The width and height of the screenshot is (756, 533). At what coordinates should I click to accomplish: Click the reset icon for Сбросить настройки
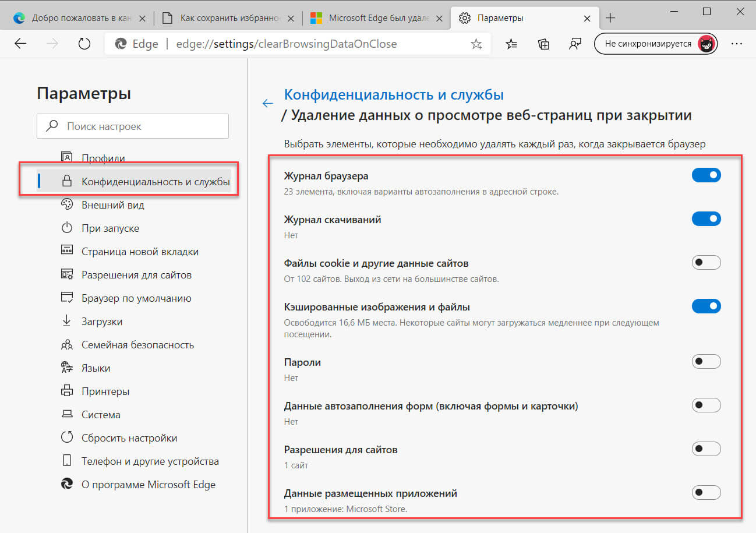click(x=67, y=437)
